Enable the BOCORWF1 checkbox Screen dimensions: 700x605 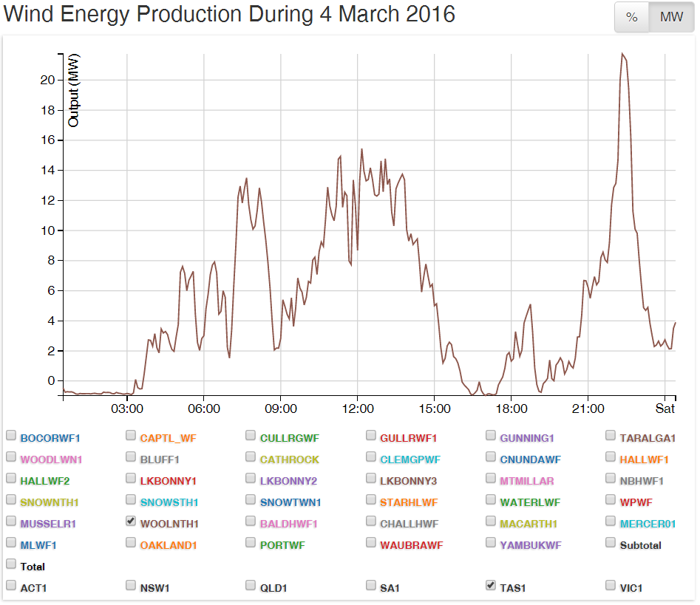[11, 435]
